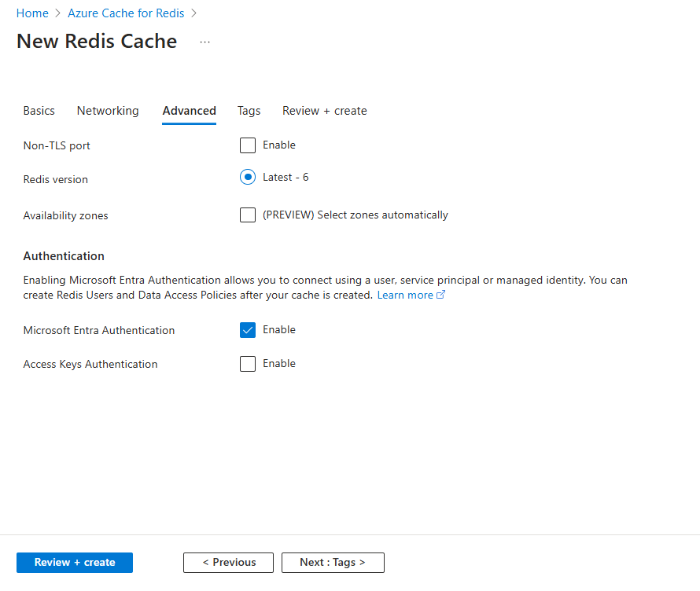
Task: Open the Networking tab
Action: tap(108, 111)
